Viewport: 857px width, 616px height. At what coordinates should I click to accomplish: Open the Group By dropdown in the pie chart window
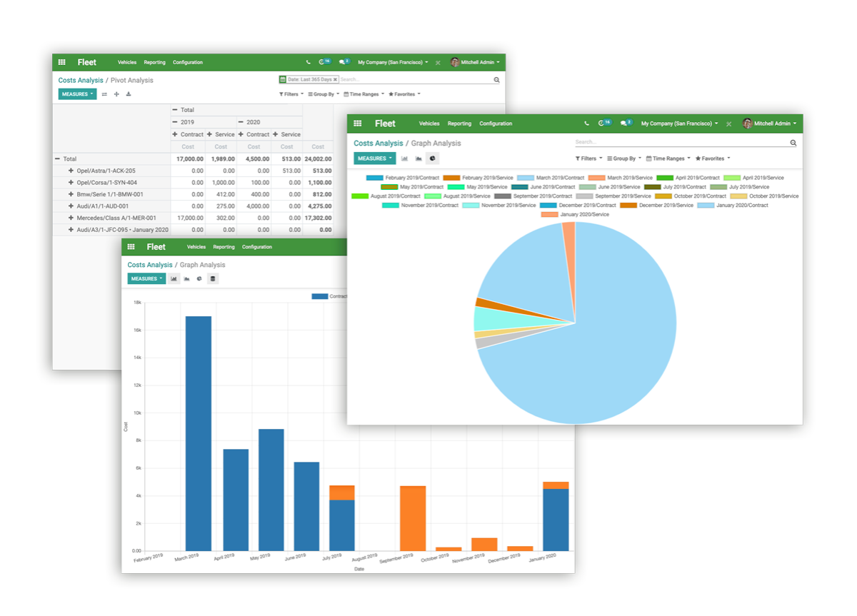point(623,158)
